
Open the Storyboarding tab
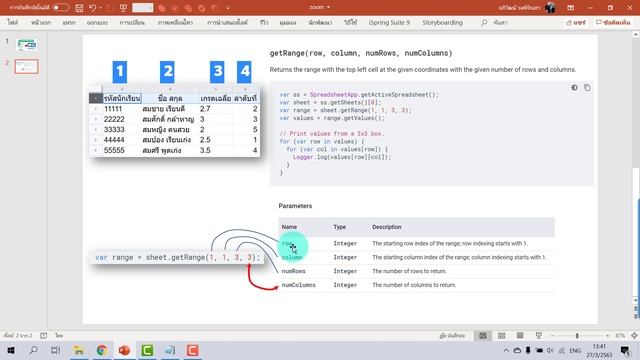442,22
